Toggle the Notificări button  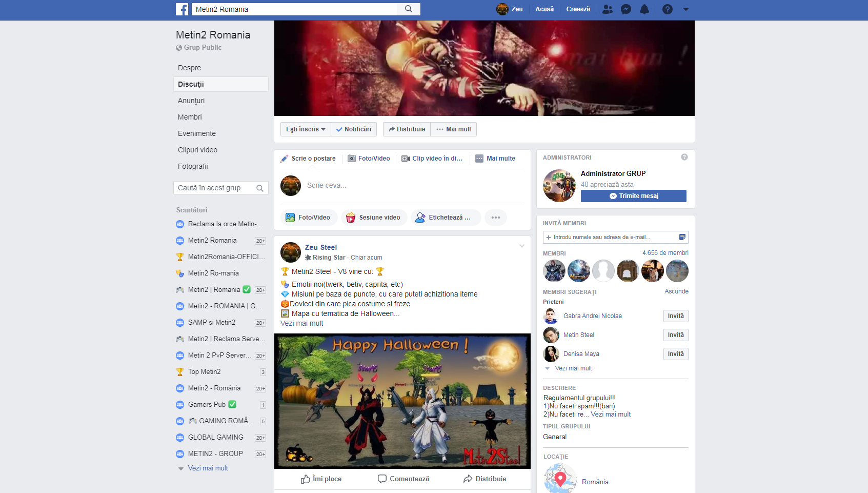click(354, 129)
